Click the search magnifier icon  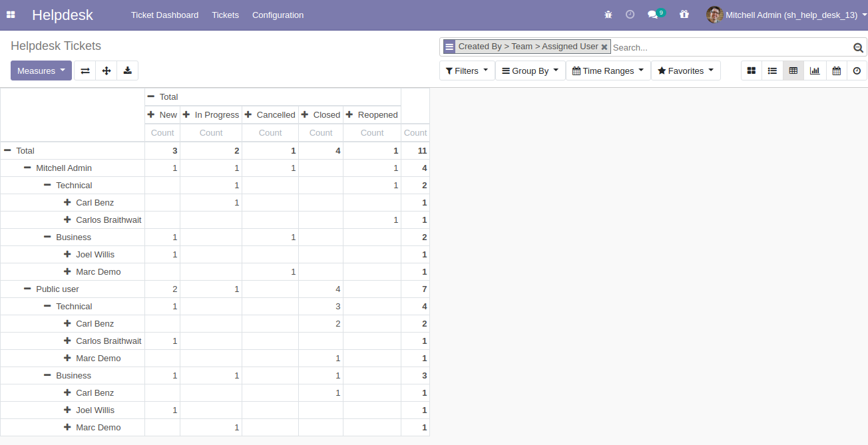point(859,47)
